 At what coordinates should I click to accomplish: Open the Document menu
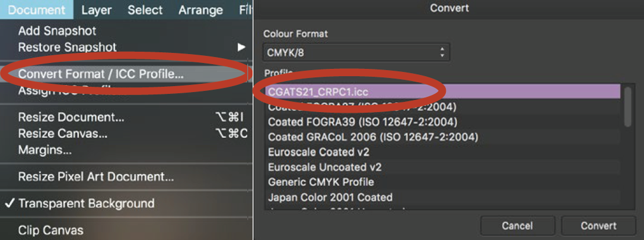pos(36,10)
